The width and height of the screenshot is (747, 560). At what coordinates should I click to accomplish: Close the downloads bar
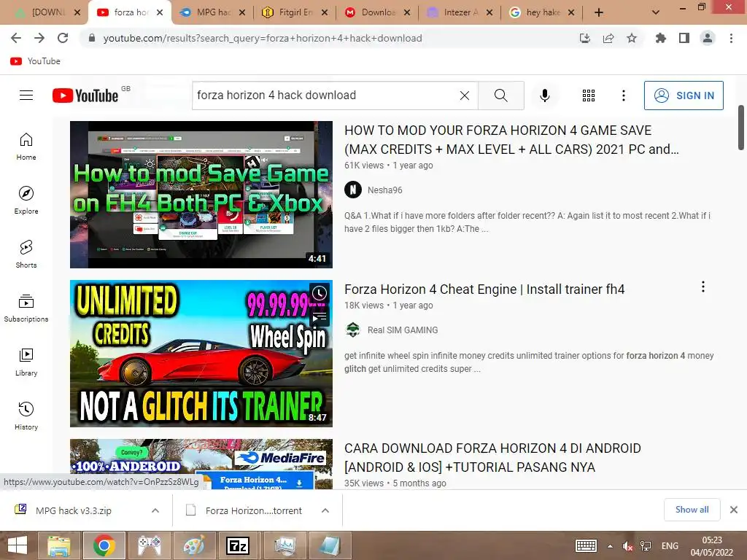[x=734, y=510]
